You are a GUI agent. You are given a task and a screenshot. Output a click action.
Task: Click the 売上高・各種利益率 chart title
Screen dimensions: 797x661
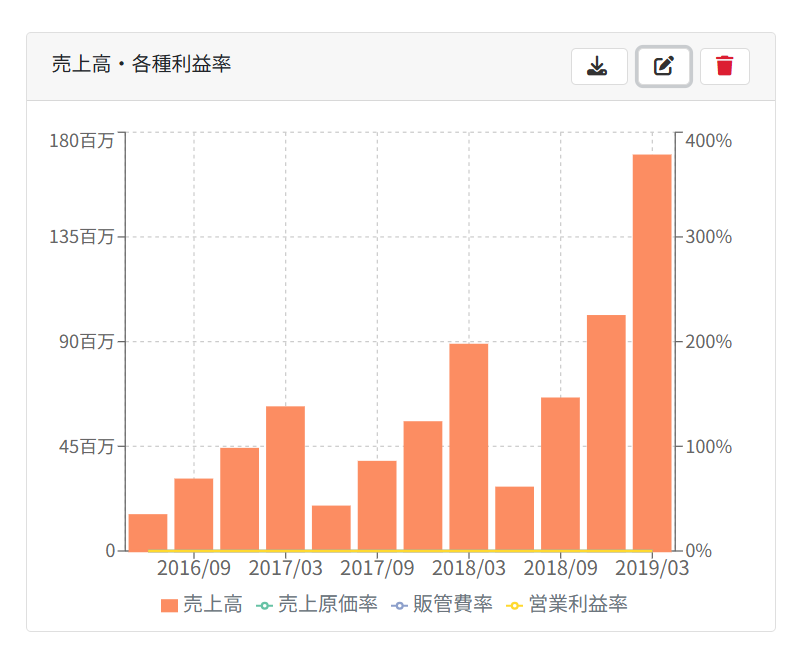pos(141,64)
